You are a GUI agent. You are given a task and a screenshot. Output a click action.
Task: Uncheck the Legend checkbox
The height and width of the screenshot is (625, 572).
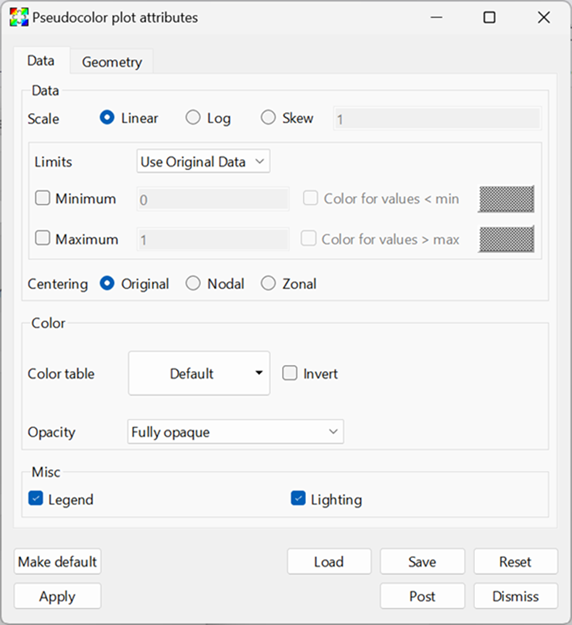[x=35, y=498]
